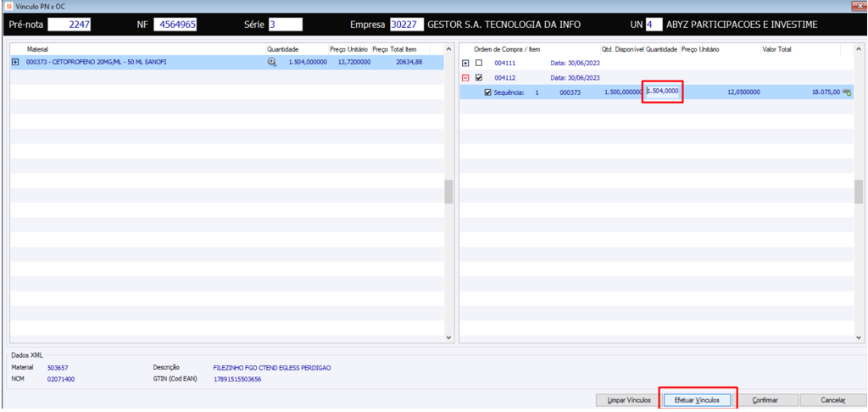Screen dimensions: 868x412
Task: Uncheck the Sequência 1 item checkbox
Action: (487, 92)
